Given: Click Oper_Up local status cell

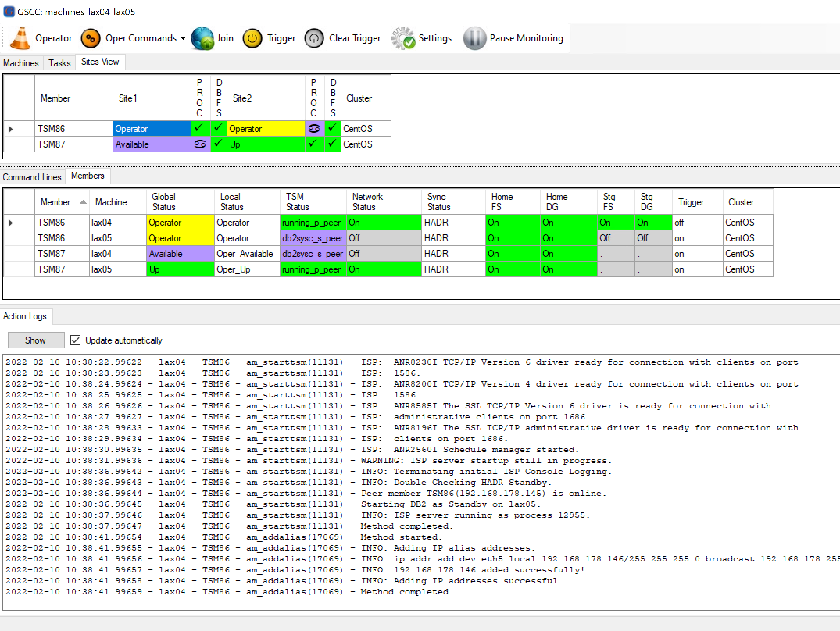Looking at the screenshot, I should click(x=247, y=269).
